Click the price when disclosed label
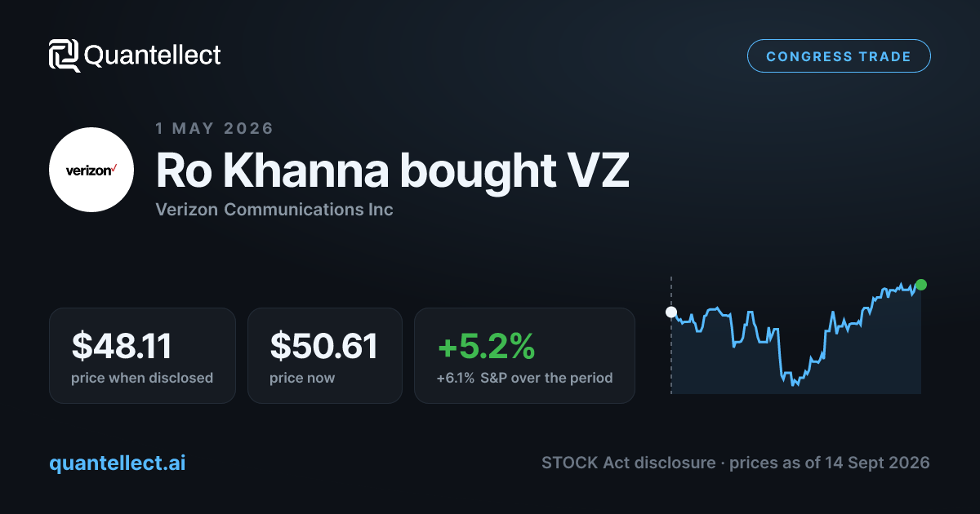Screen dimensions: 980x514 pyautogui.click(x=142, y=378)
